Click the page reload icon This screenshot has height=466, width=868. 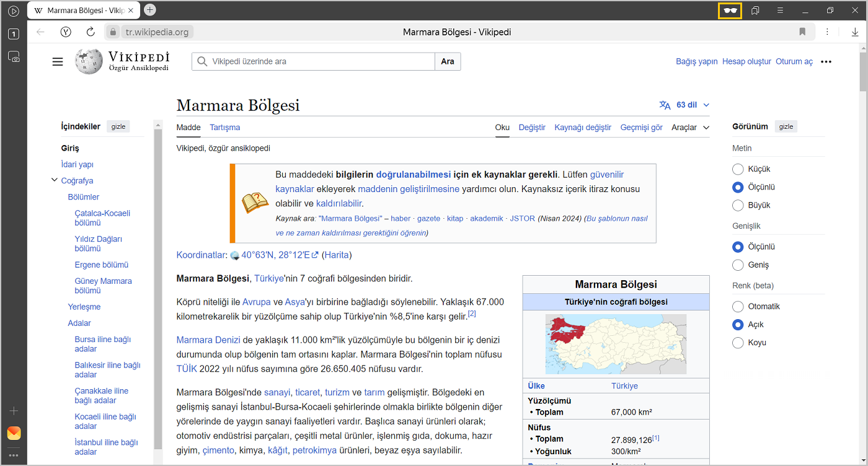click(x=91, y=32)
